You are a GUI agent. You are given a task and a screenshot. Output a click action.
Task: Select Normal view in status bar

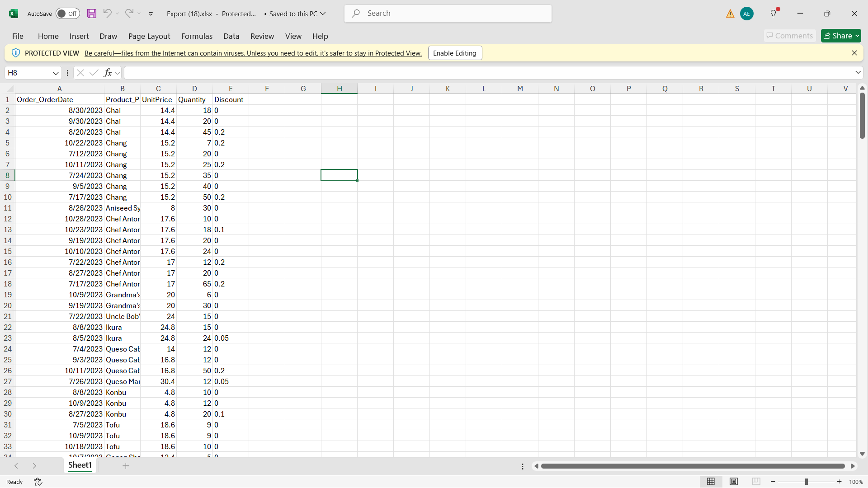click(711, 482)
